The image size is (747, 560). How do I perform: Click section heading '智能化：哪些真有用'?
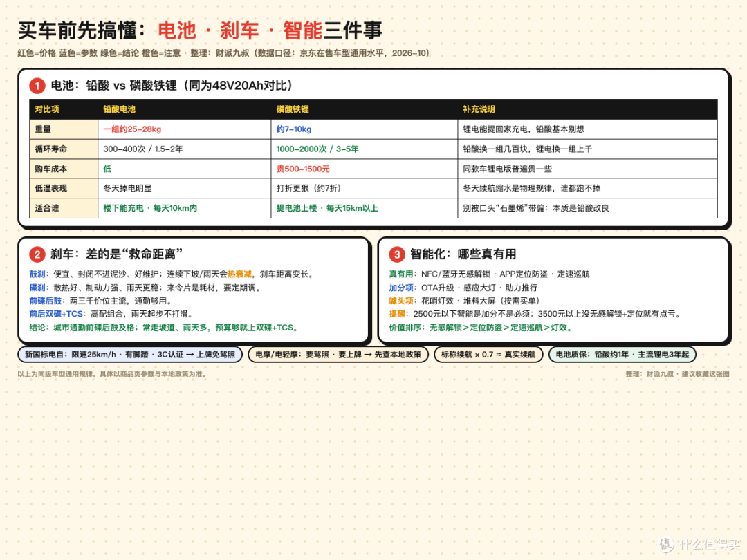[463, 254]
